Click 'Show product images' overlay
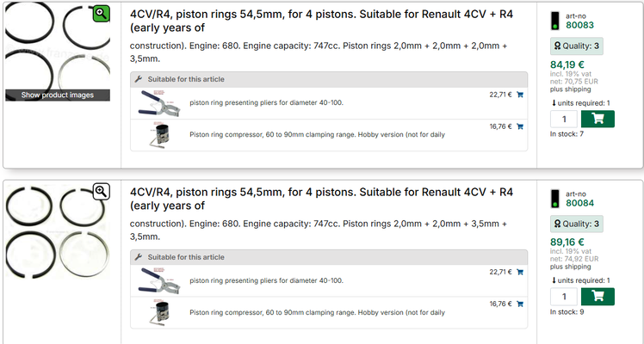Viewport: 644px width, 344px height. pos(58,95)
